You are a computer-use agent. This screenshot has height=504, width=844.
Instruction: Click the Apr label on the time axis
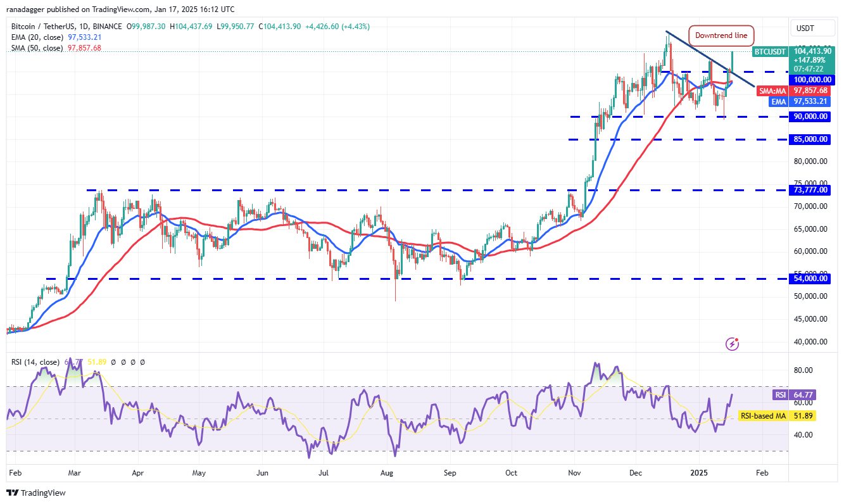(138, 473)
